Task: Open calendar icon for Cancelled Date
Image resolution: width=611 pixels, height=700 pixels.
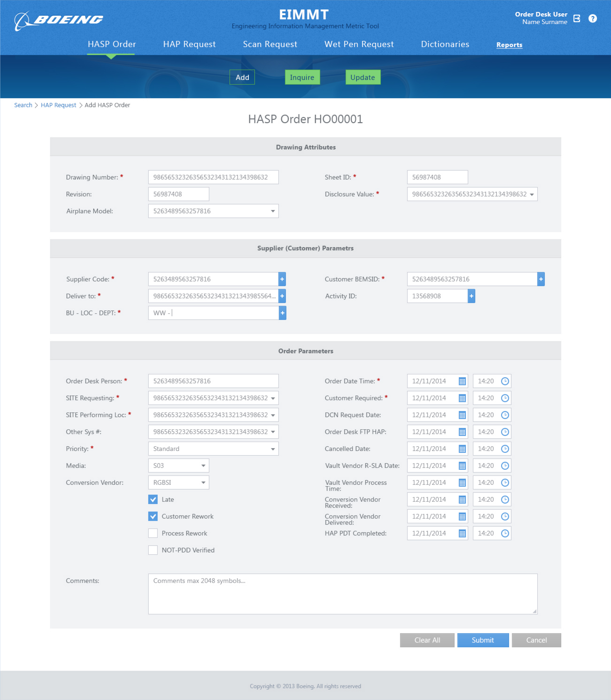Action: (462, 449)
